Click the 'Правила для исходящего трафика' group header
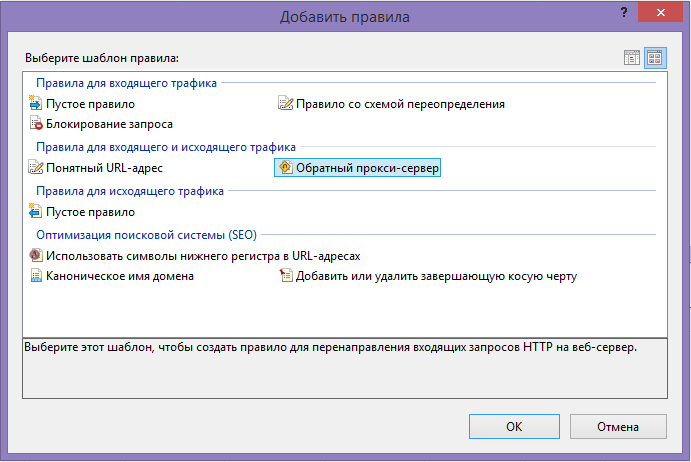The width and height of the screenshot is (691, 462). click(x=130, y=190)
